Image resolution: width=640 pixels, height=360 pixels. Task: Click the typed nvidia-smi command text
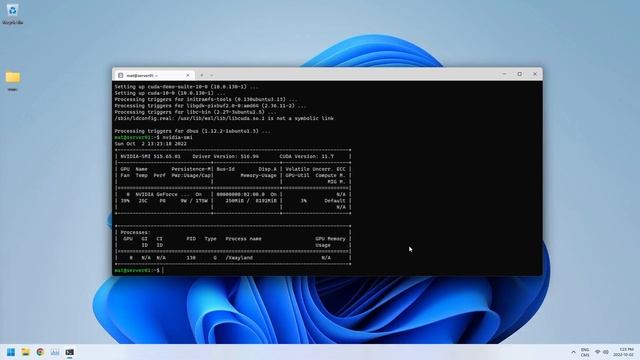(x=178, y=138)
